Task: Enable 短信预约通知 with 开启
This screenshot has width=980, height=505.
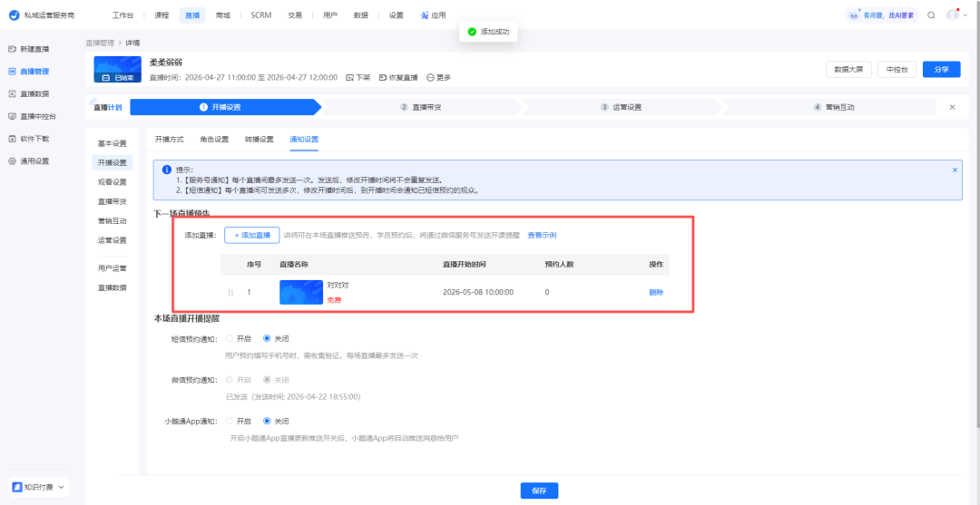Action: (230, 338)
